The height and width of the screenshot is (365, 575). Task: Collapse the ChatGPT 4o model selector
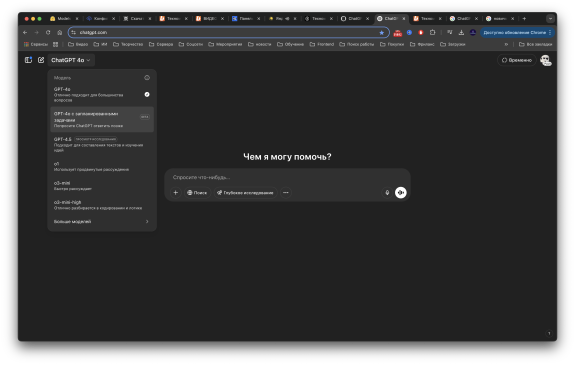tap(71, 60)
